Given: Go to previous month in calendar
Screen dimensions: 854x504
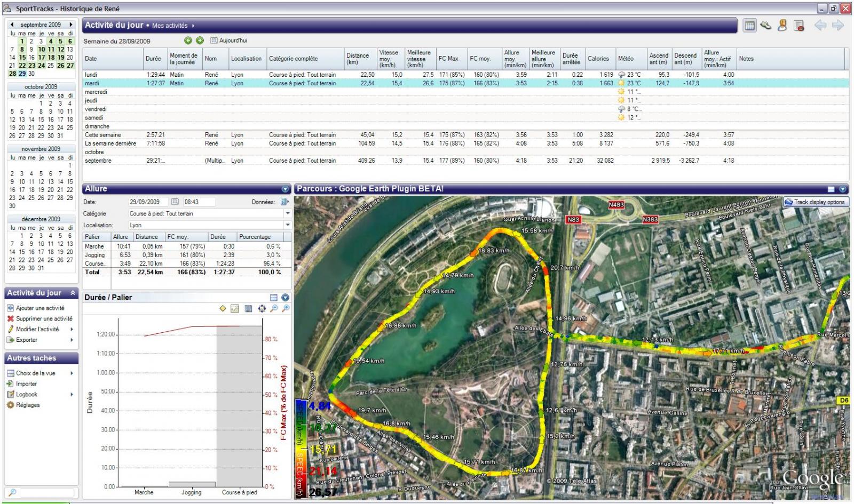Looking at the screenshot, I should [x=12, y=25].
